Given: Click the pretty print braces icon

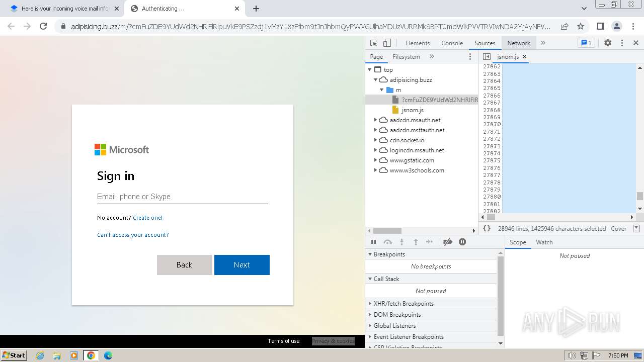Looking at the screenshot, I should tap(487, 228).
